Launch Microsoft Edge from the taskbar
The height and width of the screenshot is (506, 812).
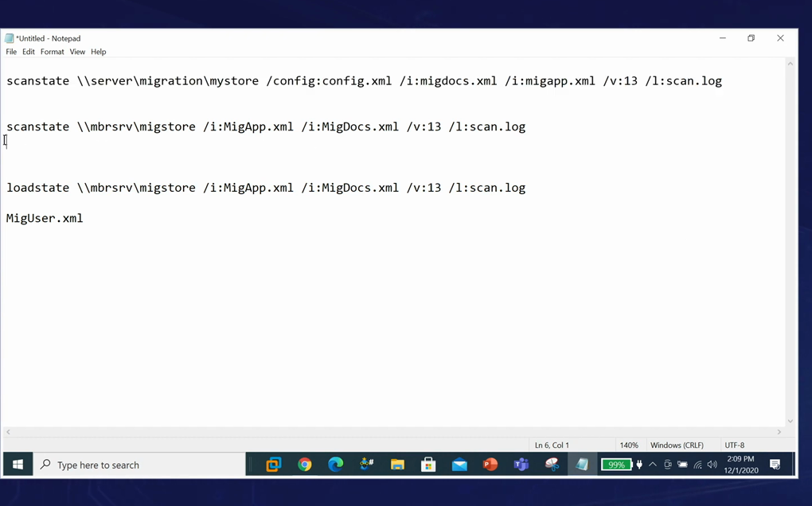[x=335, y=465]
